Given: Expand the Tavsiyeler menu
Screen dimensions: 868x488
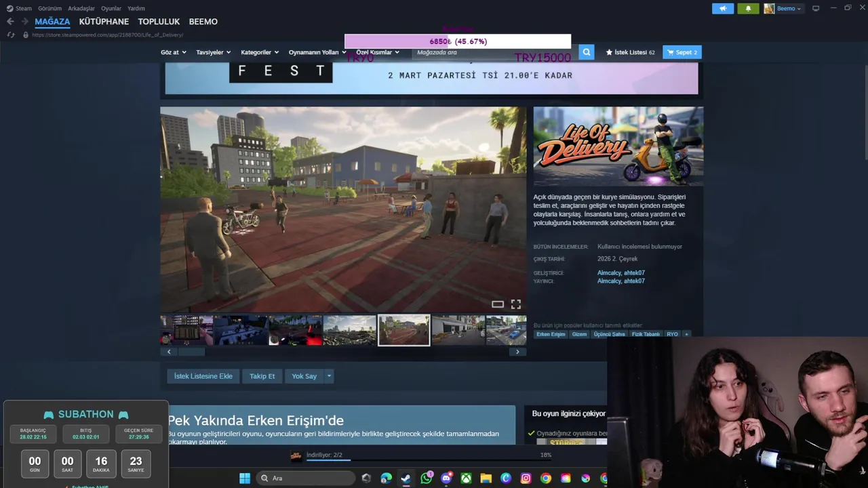Looking at the screenshot, I should (214, 52).
